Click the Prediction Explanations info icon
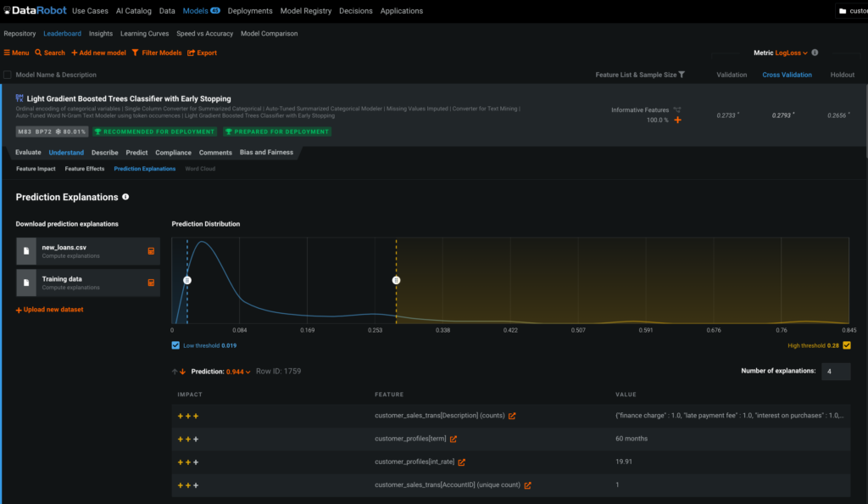868x504 pixels. click(x=125, y=197)
